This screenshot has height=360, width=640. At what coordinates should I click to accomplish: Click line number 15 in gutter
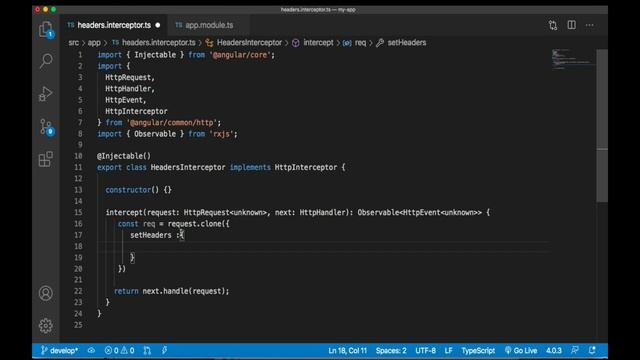(78, 212)
